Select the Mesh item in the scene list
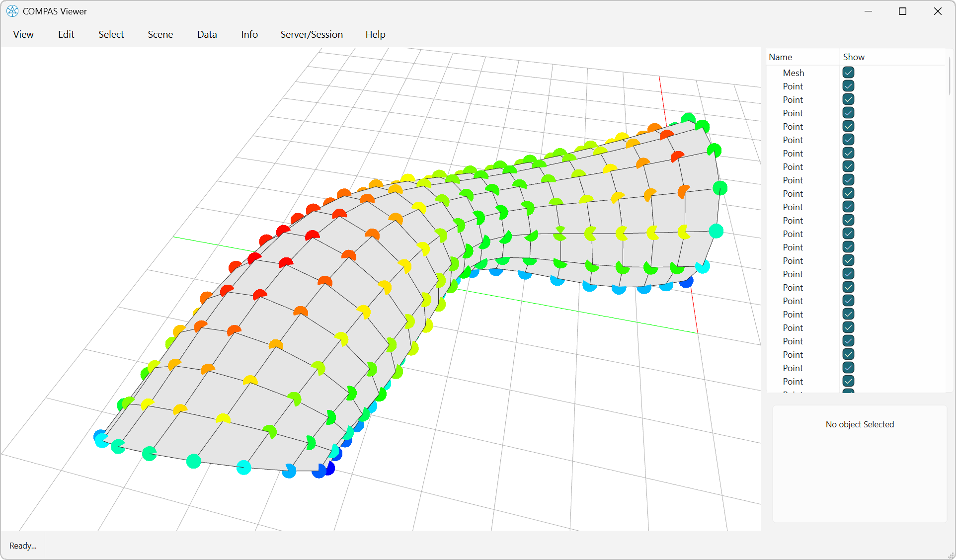The width and height of the screenshot is (956, 560). 794,73
